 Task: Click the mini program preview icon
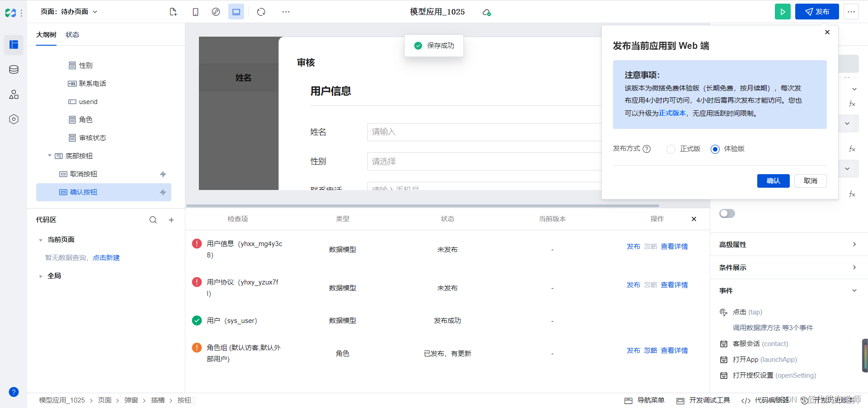216,12
